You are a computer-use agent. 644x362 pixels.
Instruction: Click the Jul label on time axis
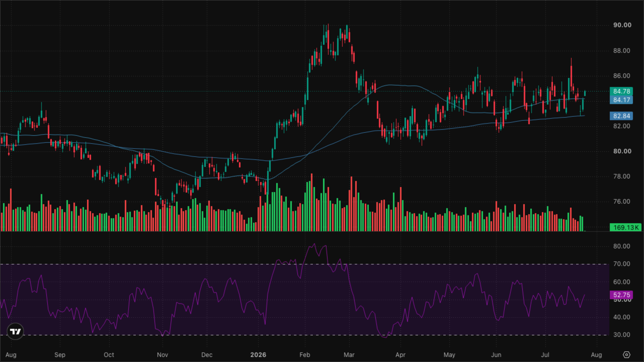click(545, 355)
